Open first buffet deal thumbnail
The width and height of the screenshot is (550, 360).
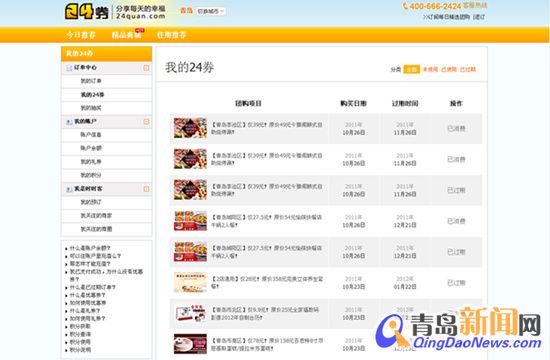coord(190,128)
